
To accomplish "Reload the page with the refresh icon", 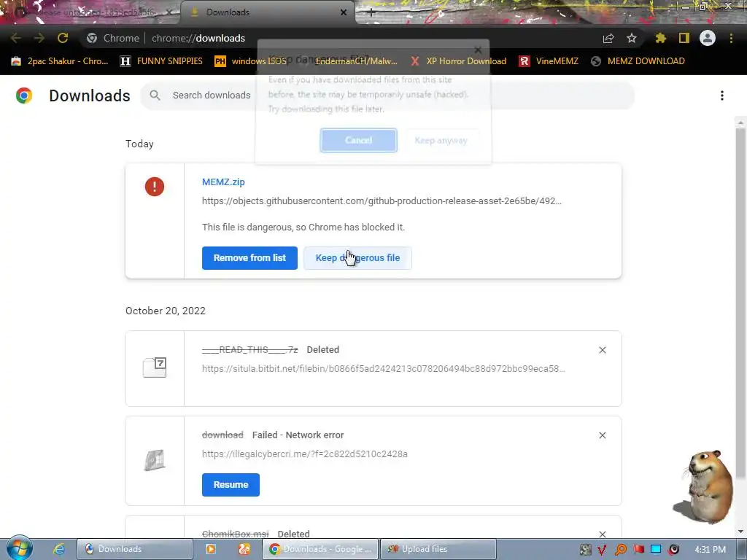I will tap(63, 38).
